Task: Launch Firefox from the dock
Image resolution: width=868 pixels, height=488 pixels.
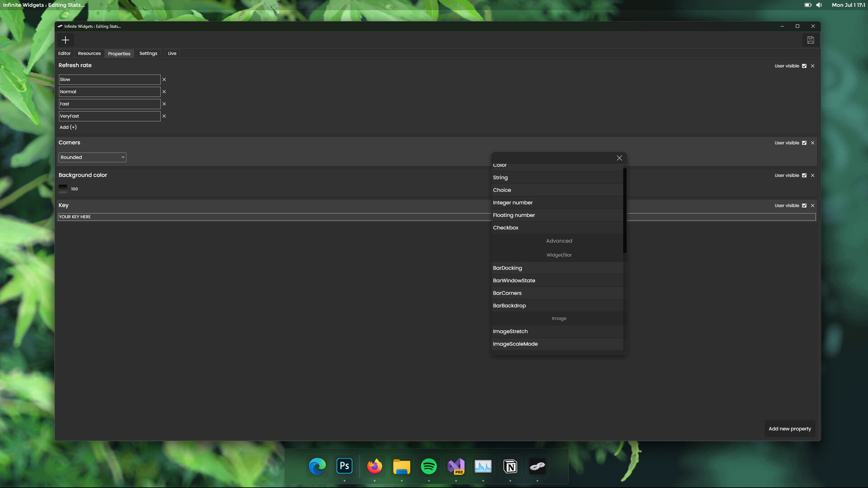Action: click(x=374, y=466)
